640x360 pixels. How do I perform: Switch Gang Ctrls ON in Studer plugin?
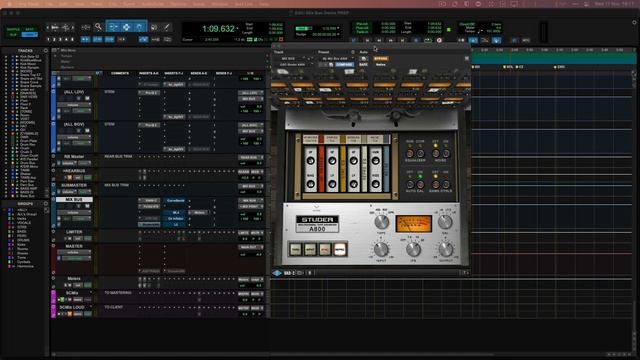click(446, 184)
